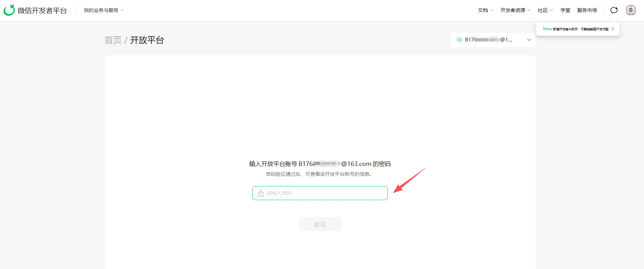Select the B176 account dropdown box
This screenshot has width=644, height=269.
coord(493,40)
